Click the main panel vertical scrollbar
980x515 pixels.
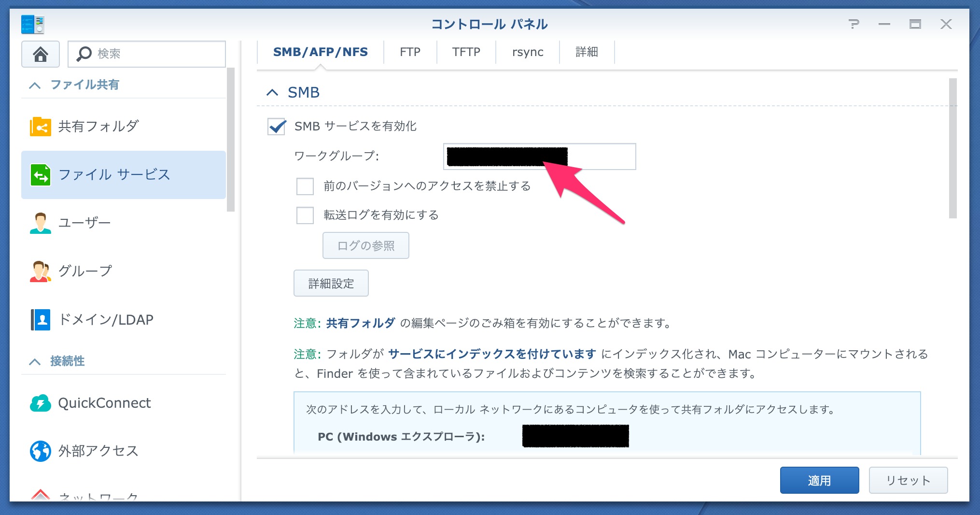pyautogui.click(x=952, y=148)
